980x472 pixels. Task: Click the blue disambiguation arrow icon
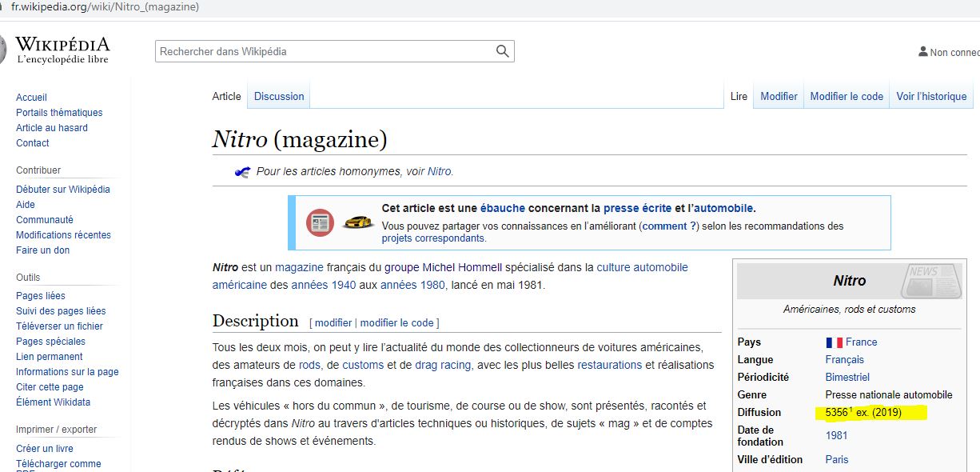point(242,172)
